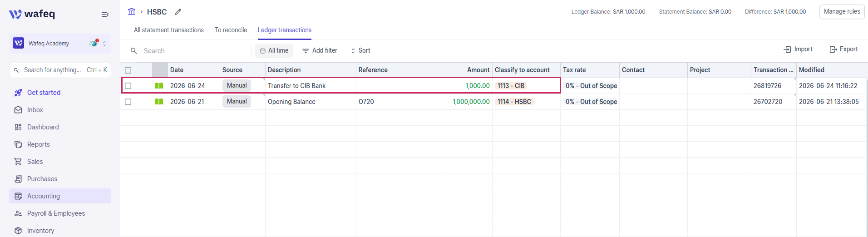868x237 pixels.
Task: Click the Inventory box icon
Action: click(x=18, y=231)
